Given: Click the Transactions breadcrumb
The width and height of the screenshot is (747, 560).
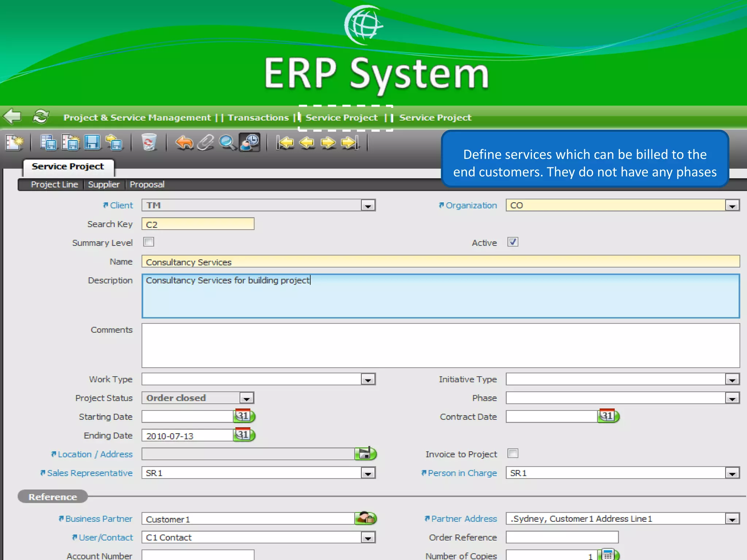Looking at the screenshot, I should coord(258,117).
